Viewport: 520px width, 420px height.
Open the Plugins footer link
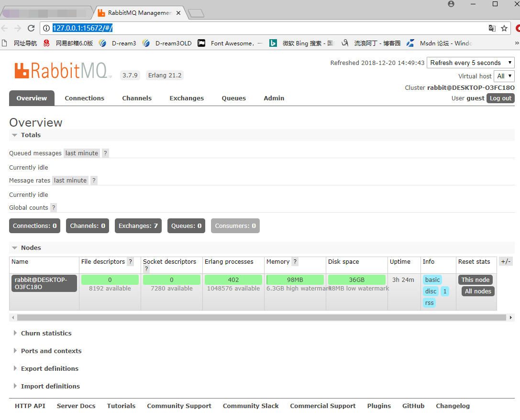click(x=379, y=406)
